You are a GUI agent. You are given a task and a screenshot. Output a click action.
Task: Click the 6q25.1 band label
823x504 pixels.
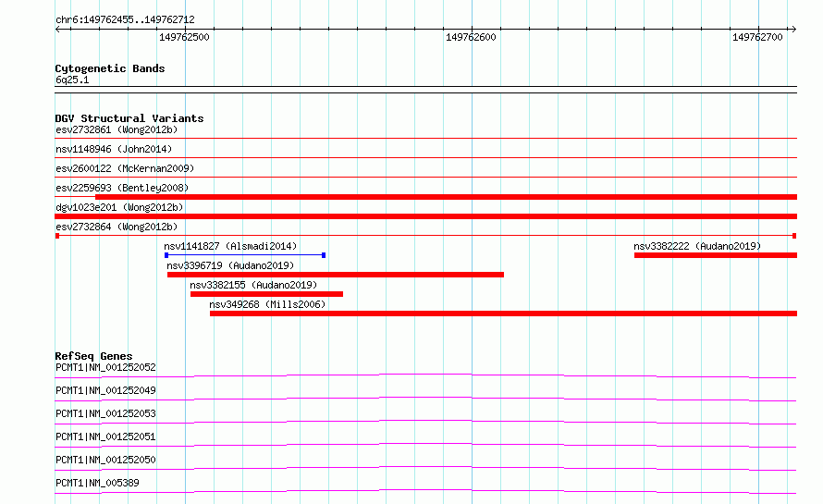pyautogui.click(x=72, y=80)
